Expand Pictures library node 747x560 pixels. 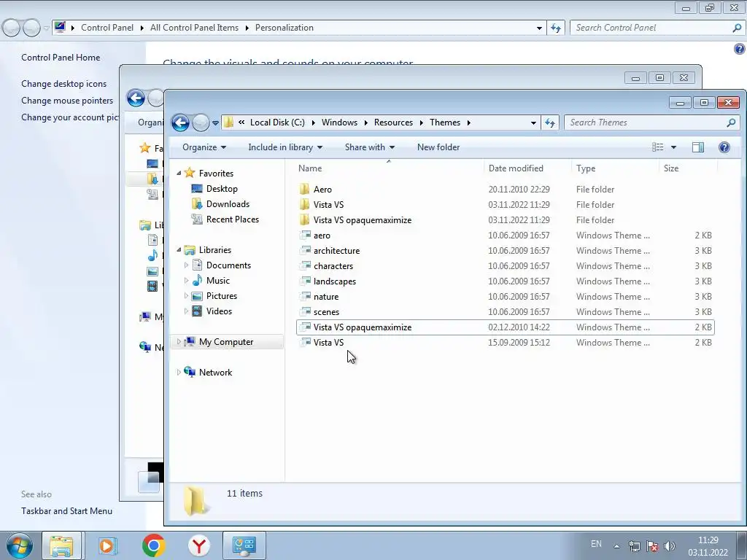point(186,296)
